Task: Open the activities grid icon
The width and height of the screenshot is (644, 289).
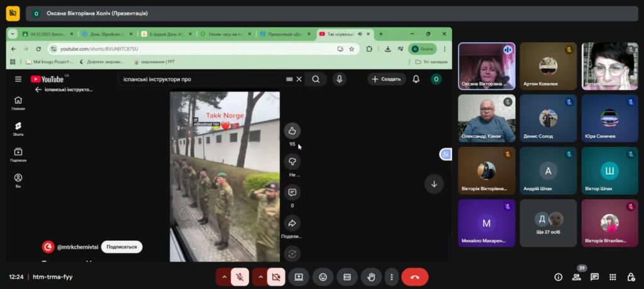Action: pyautogui.click(x=613, y=277)
